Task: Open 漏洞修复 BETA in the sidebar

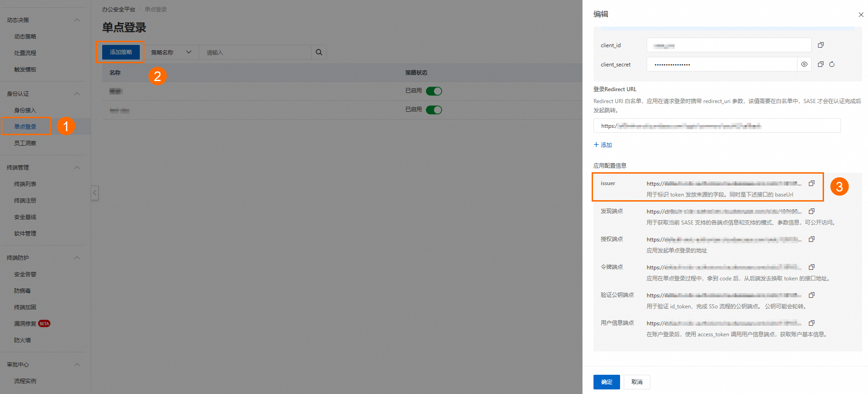Action: 32,324
